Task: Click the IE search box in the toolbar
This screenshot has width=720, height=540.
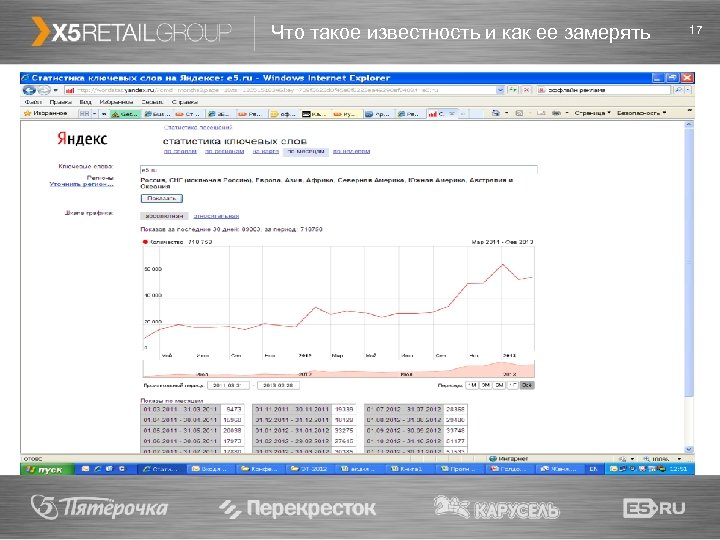Action: click(604, 90)
